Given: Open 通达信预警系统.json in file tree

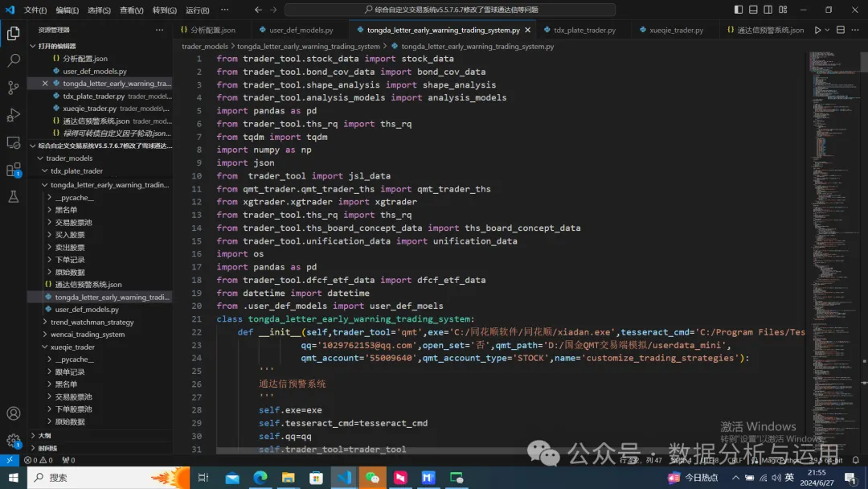Looking at the screenshot, I should (88, 285).
